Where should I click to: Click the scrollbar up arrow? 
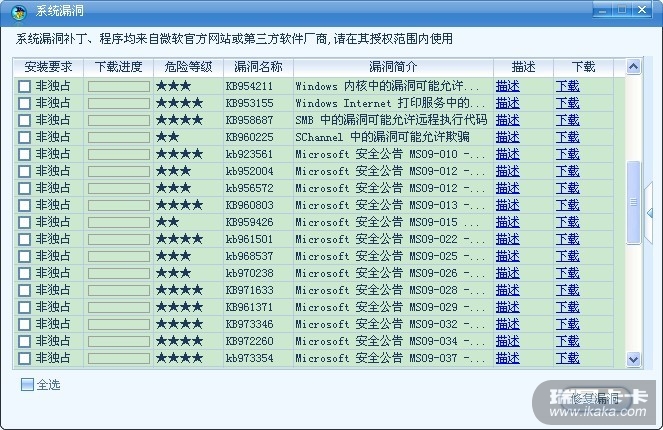[633, 67]
